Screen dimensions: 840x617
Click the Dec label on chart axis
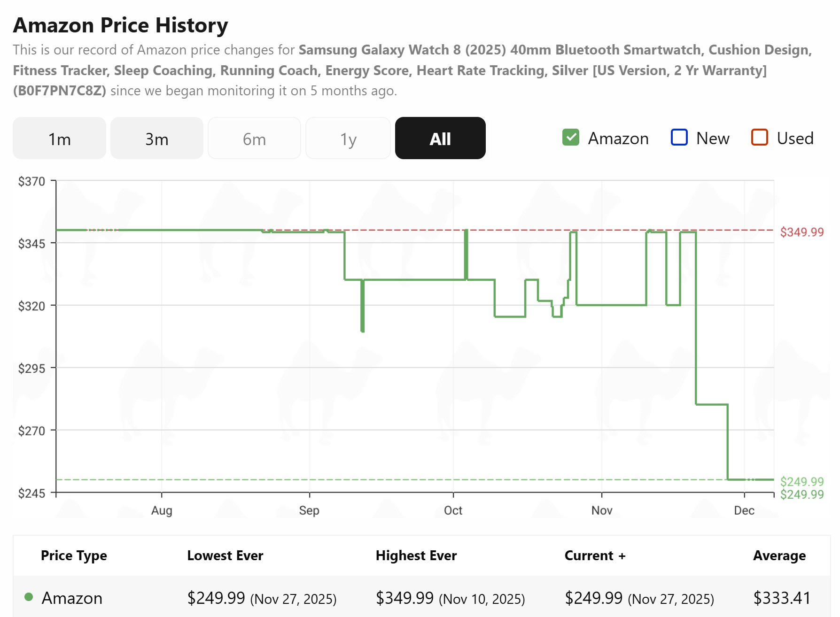744,510
